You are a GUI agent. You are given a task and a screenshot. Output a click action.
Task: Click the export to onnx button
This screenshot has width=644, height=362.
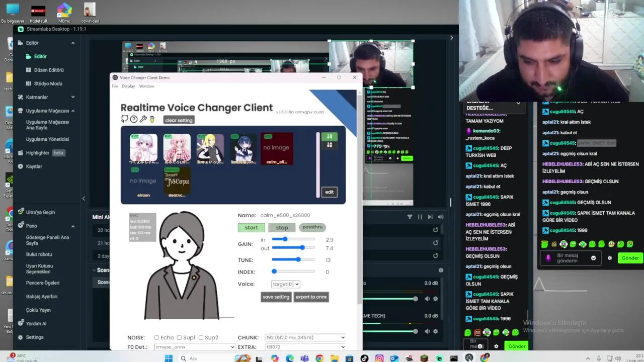[311, 297]
